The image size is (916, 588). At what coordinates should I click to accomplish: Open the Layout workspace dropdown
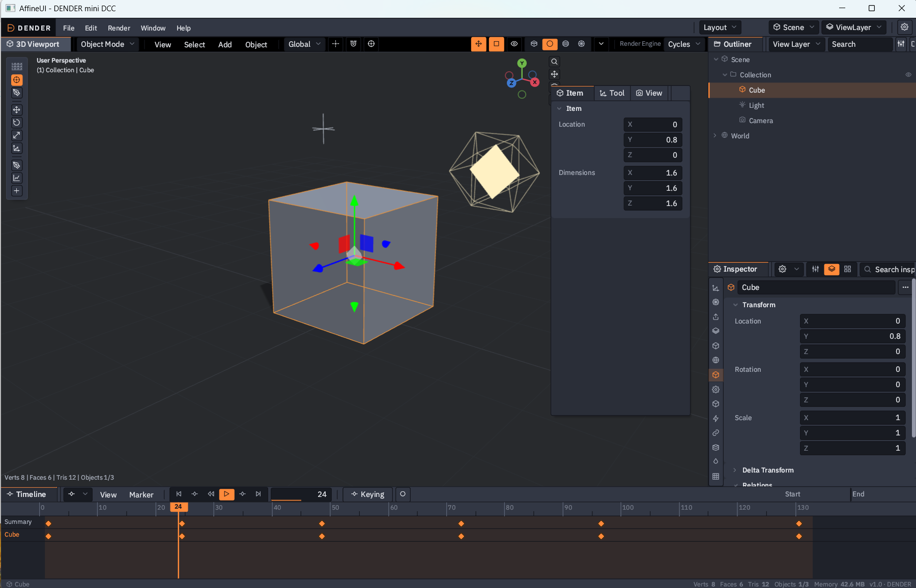[x=720, y=27]
